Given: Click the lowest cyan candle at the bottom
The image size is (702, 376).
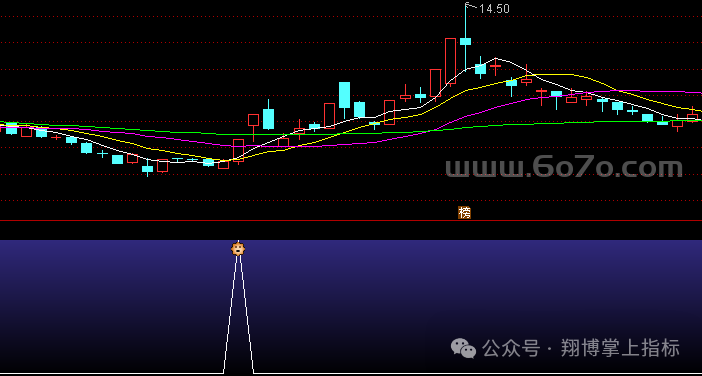Looking at the screenshot, I should coord(147,168).
